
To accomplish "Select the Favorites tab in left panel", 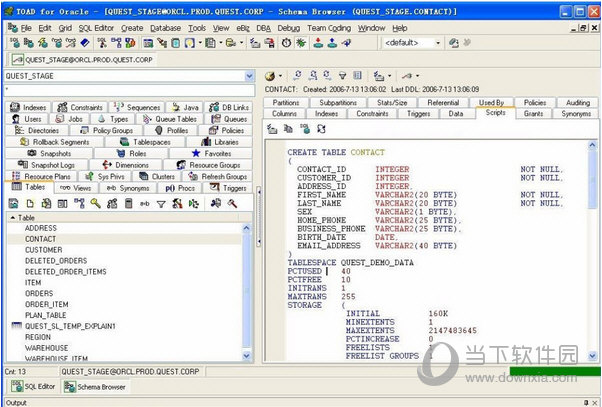I will [211, 154].
